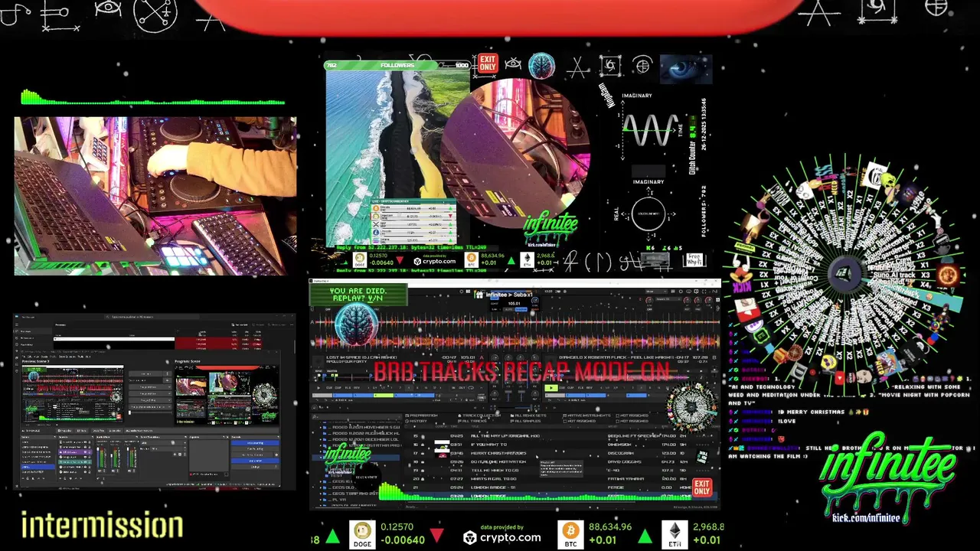The height and width of the screenshot is (551, 980).
Task: Open the kick.com/infinitee link under the logo
Action: (866, 518)
